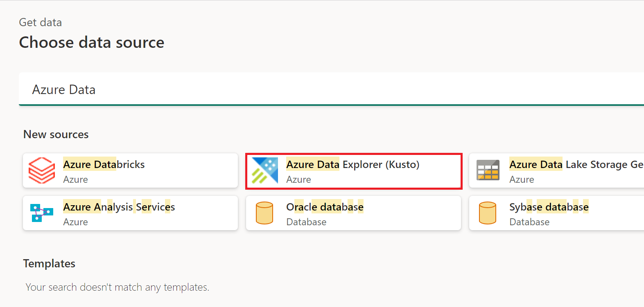Click the New sources section label
This screenshot has height=307, width=644.
56,134
